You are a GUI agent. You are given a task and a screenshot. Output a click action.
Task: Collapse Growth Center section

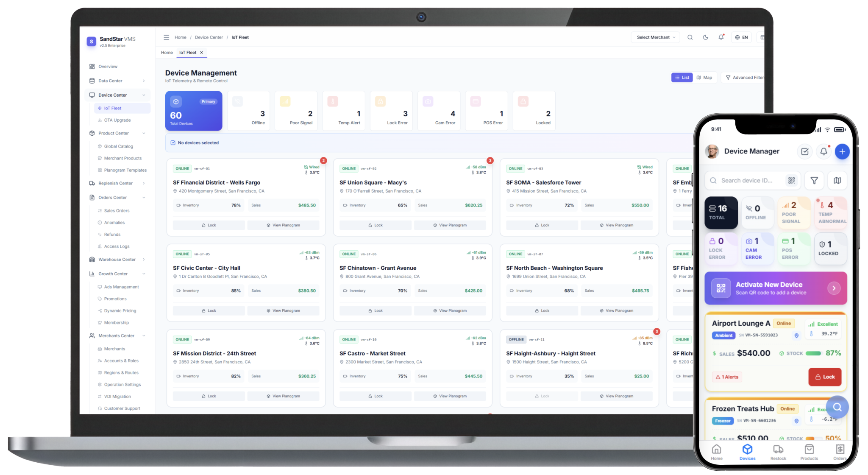pos(118,274)
